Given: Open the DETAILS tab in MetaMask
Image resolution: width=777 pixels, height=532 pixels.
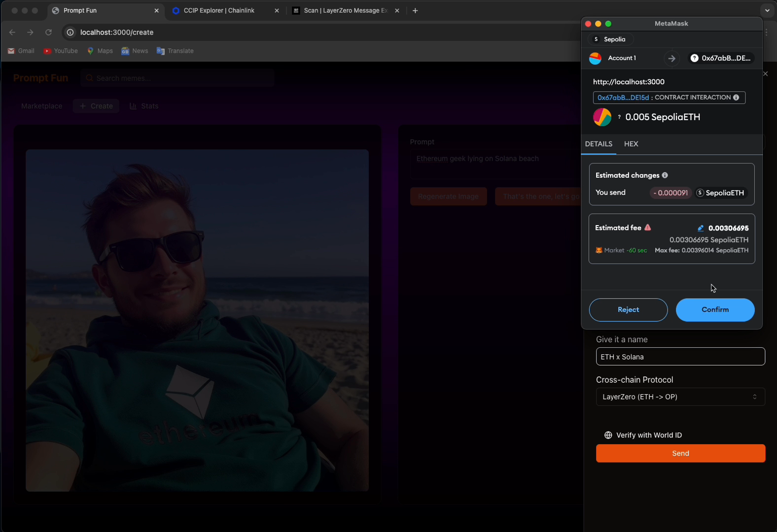Looking at the screenshot, I should click(599, 144).
